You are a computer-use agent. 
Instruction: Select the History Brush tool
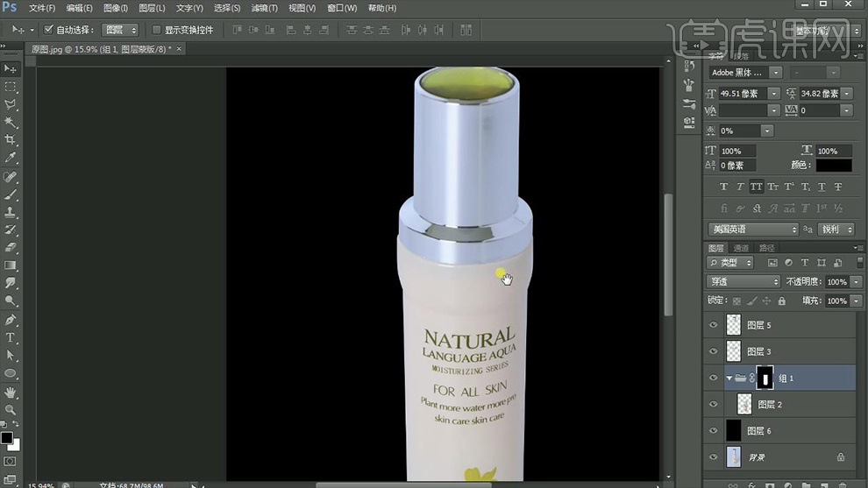pos(10,230)
